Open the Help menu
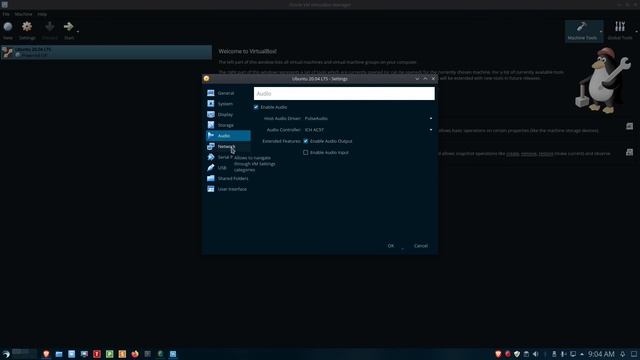Screen dimensions: 640x360 click(42, 14)
